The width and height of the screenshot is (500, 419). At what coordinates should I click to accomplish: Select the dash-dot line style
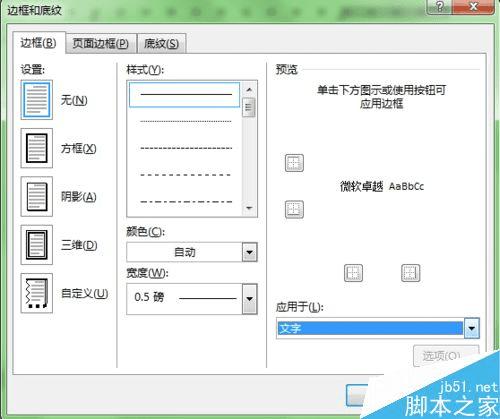186,201
